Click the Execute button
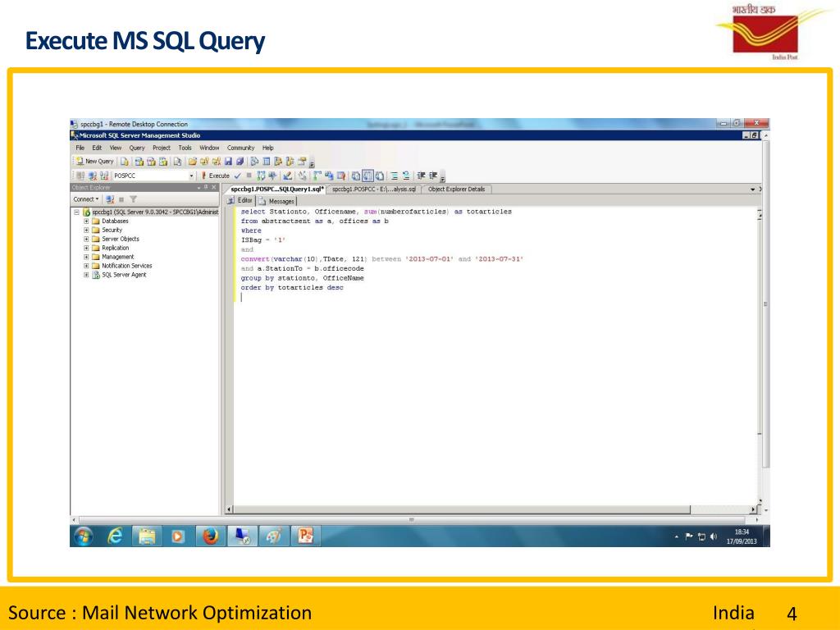The image size is (840, 630). click(216, 176)
